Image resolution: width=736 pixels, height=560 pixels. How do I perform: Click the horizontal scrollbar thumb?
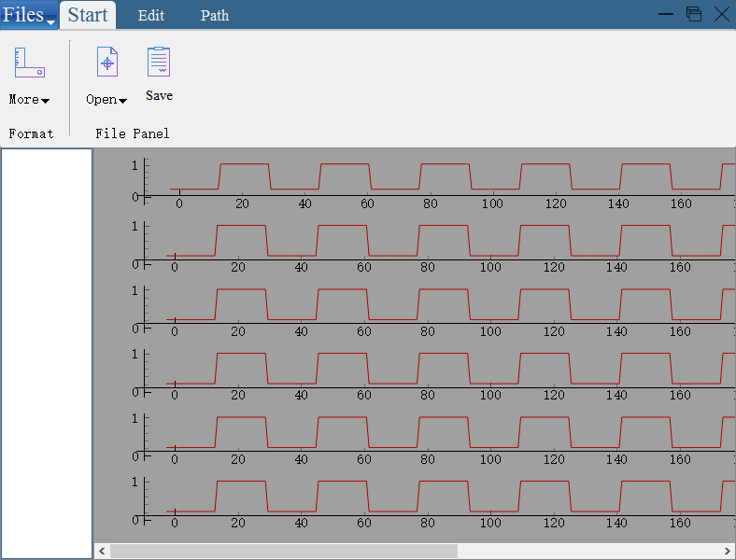click(x=284, y=551)
